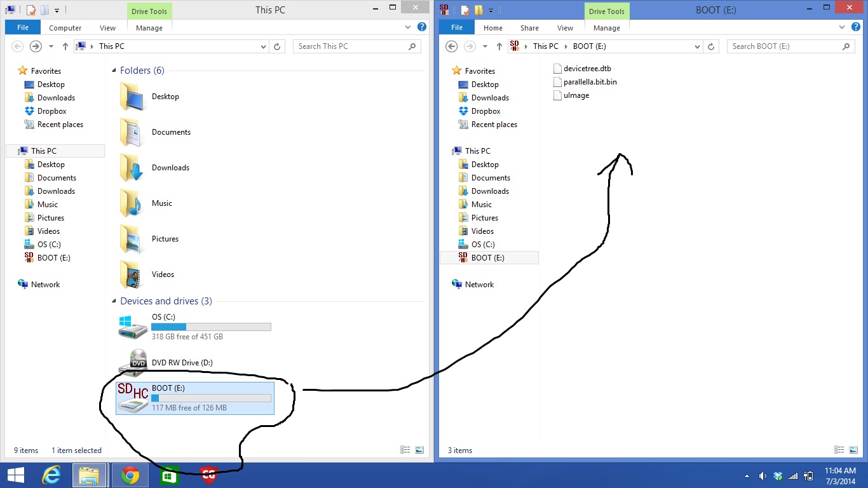Viewport: 868px width, 488px height.
Task: Open the DVD RW Drive (D:) icon
Action: point(133,362)
